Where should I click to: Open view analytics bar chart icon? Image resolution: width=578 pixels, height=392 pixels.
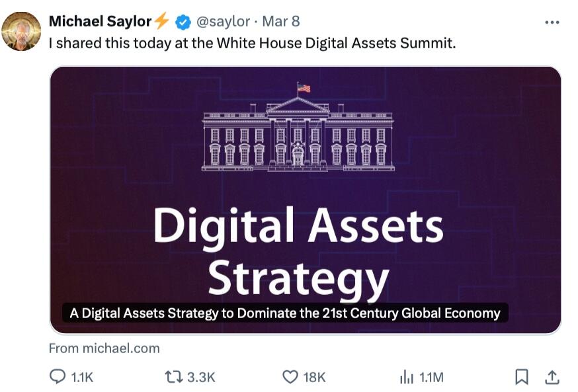click(x=406, y=377)
